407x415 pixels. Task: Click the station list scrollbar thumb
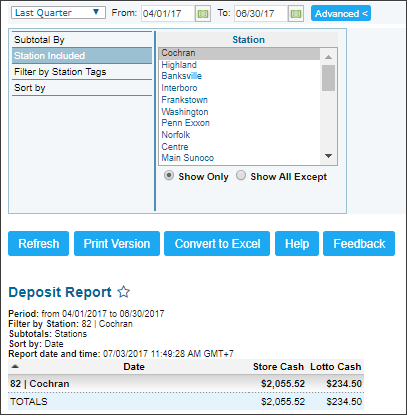click(x=328, y=78)
